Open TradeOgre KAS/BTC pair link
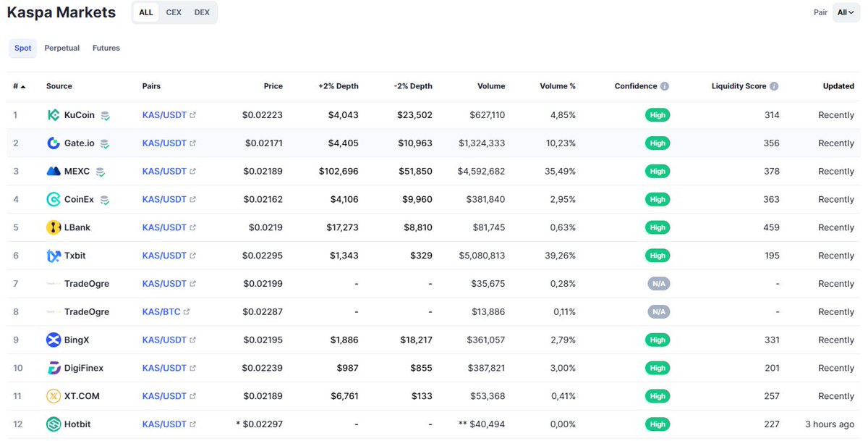Viewport: 868px width, 441px height. pyautogui.click(x=161, y=312)
